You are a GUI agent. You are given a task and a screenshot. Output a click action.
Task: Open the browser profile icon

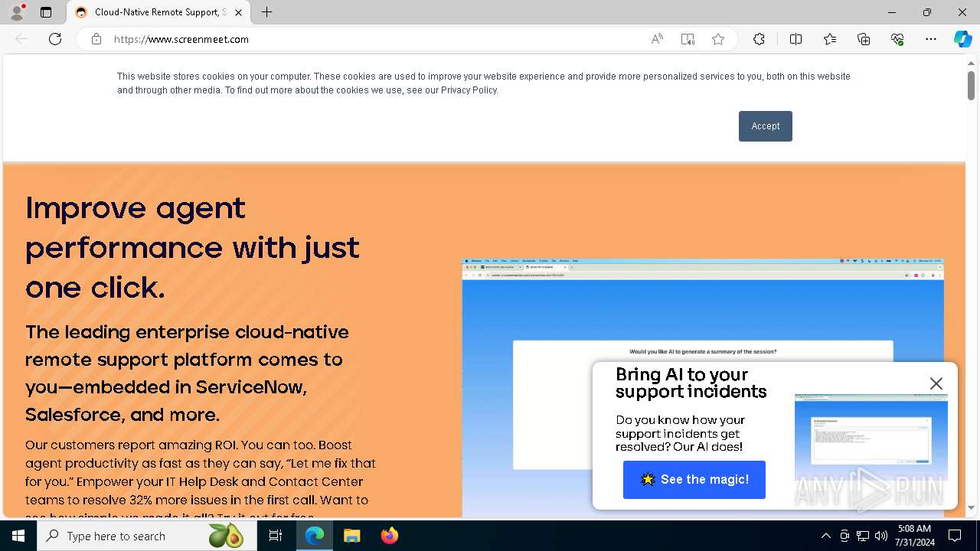17,12
